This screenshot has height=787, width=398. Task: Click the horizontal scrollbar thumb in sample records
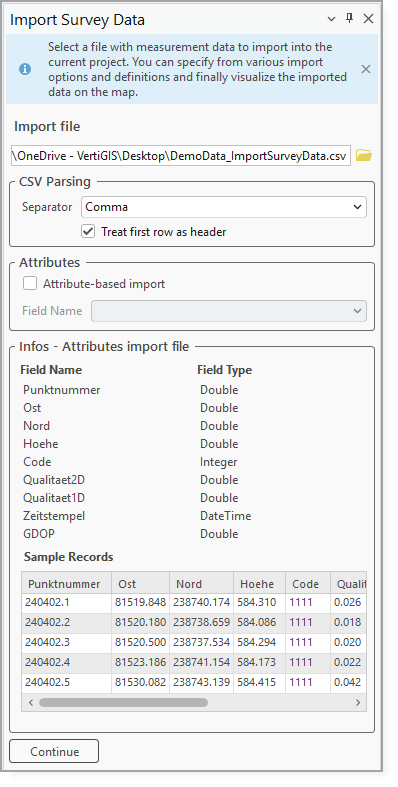tap(123, 702)
